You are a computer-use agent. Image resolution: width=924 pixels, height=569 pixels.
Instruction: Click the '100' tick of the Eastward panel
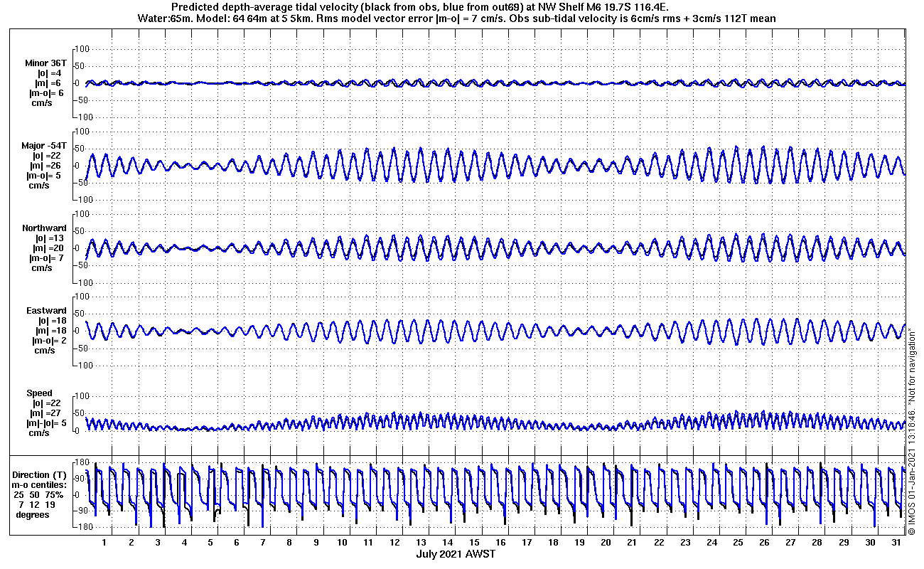(81, 297)
